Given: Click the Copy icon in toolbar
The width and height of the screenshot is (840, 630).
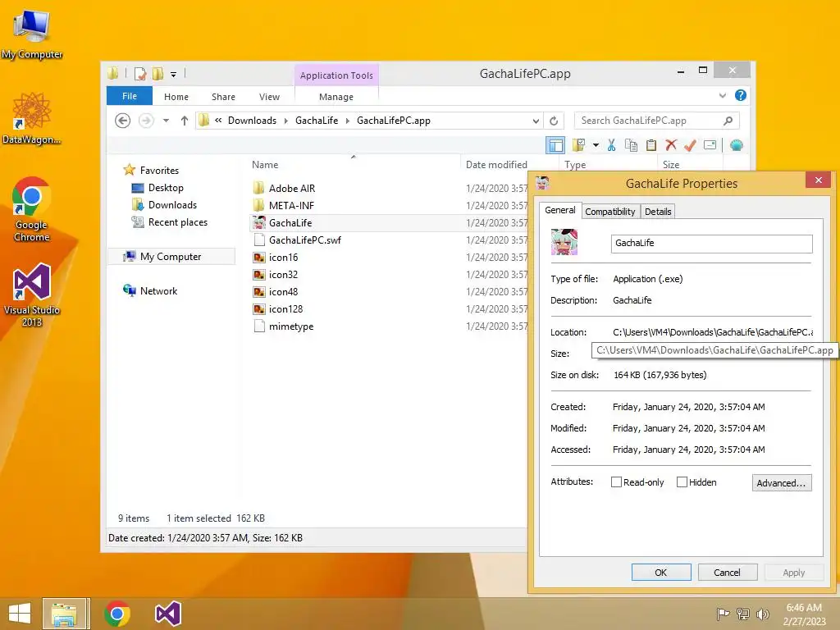Looking at the screenshot, I should coord(631,145).
